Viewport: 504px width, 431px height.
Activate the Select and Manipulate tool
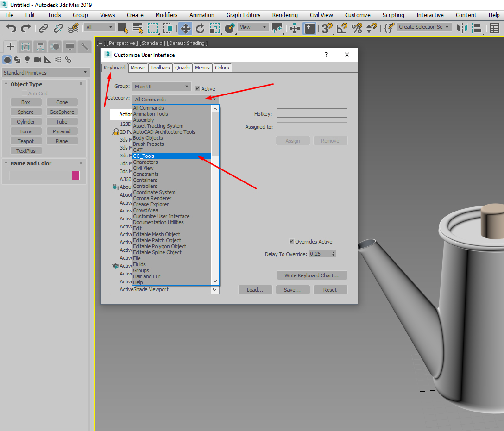(x=295, y=28)
